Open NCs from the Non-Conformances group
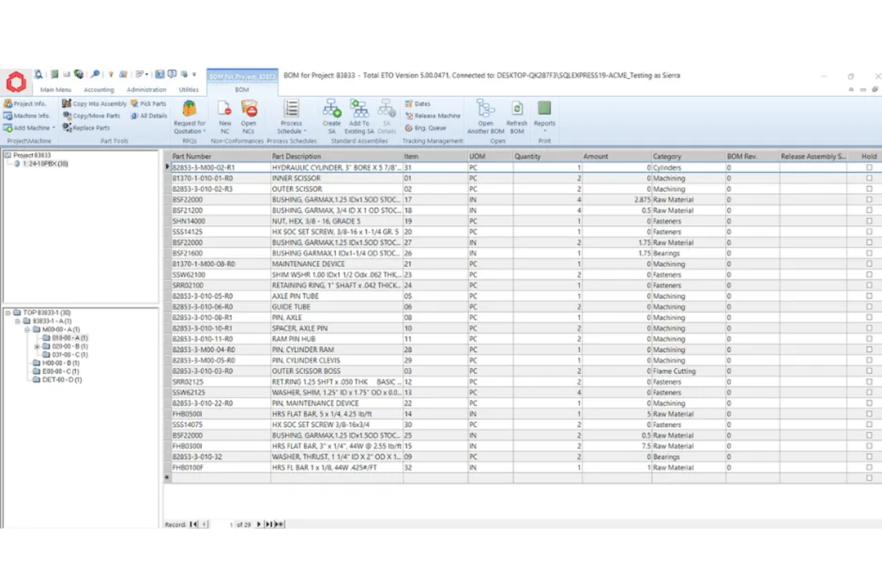This screenshot has width=882, height=588. (249, 117)
